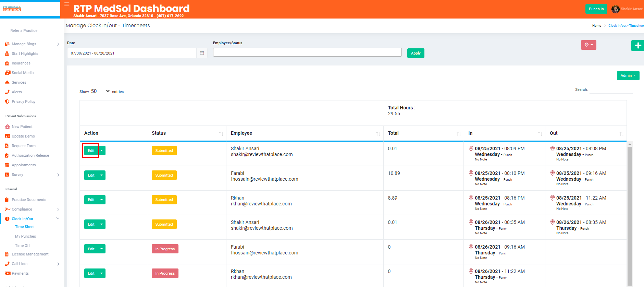Click the License Management icon
644x287 pixels.
tap(7, 254)
